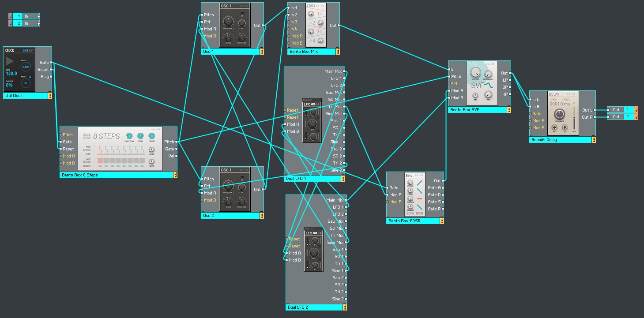
Task: Click the Resonance knob in the SVF panel
Action: tap(488, 74)
